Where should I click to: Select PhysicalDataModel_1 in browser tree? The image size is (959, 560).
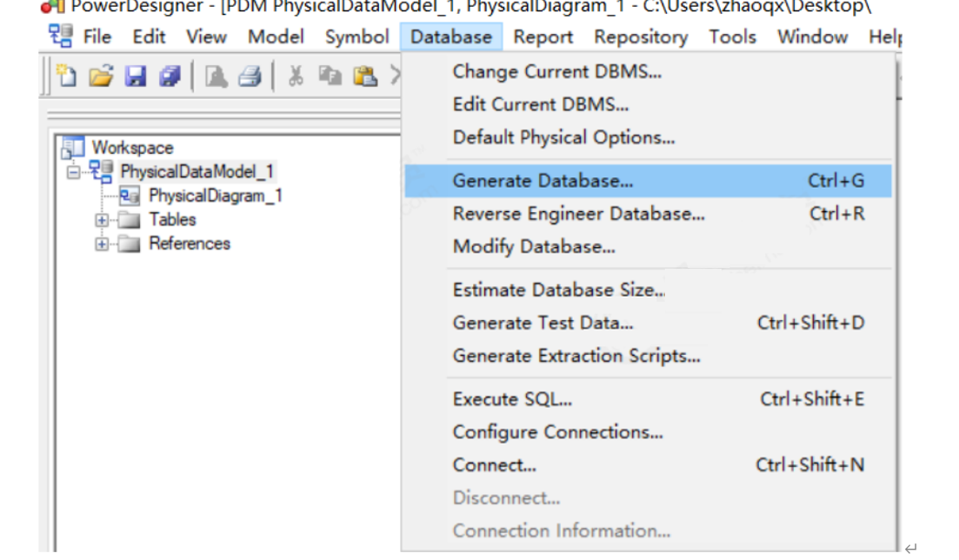pyautogui.click(x=197, y=171)
